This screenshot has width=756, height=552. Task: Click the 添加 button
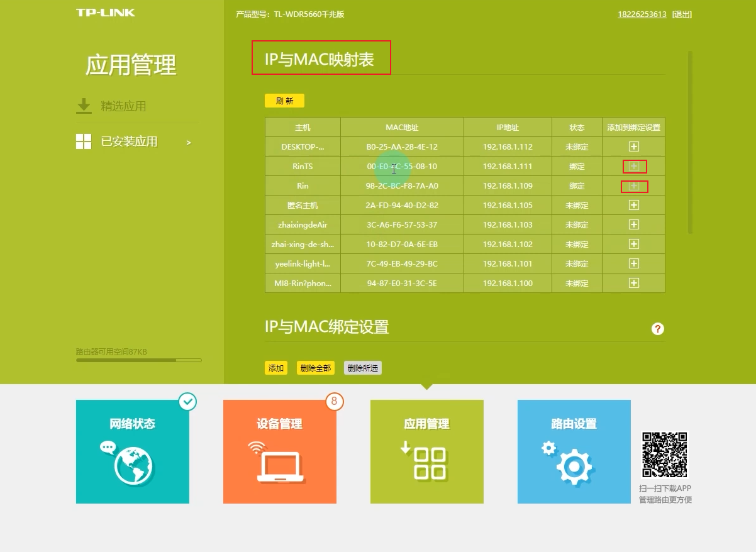(276, 368)
